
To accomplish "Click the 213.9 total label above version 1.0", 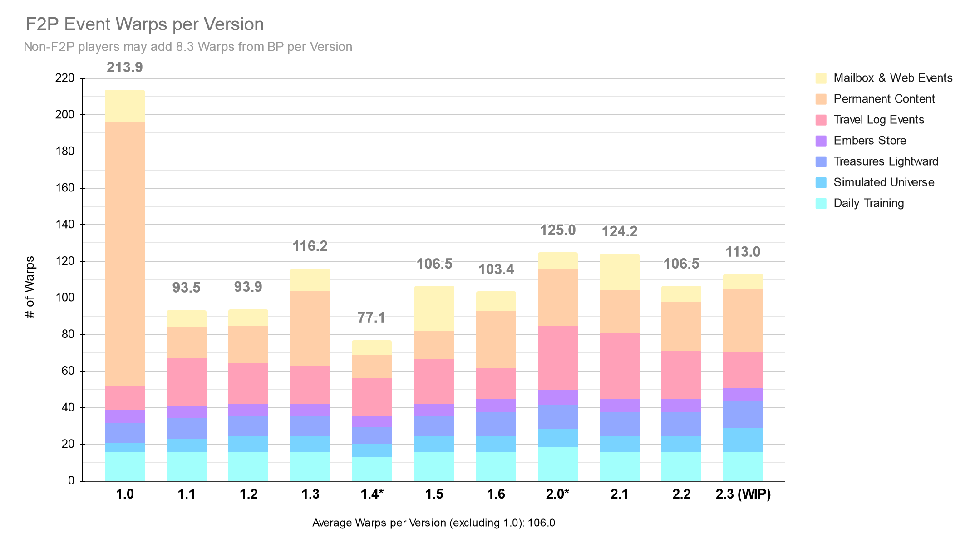I will point(124,67).
